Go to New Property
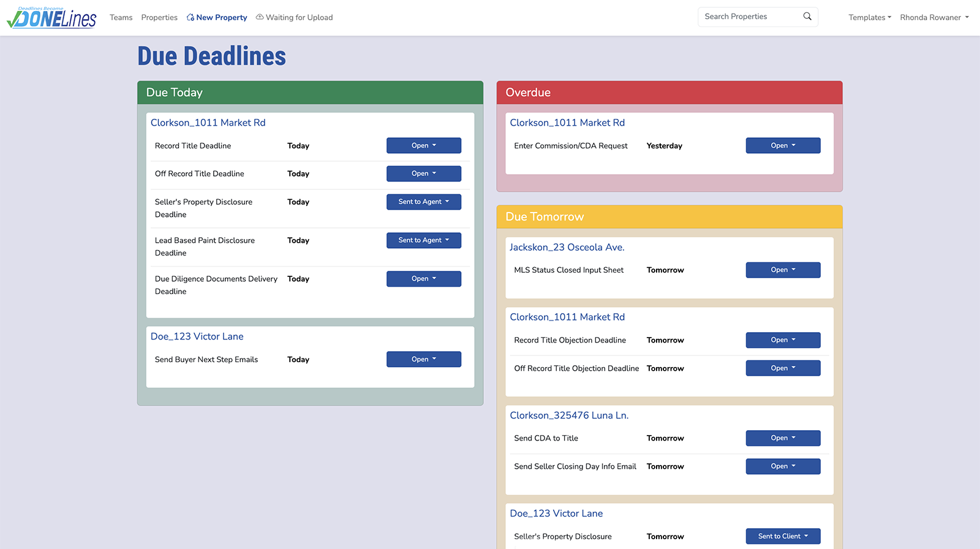Image resolution: width=980 pixels, height=549 pixels. 217,18
